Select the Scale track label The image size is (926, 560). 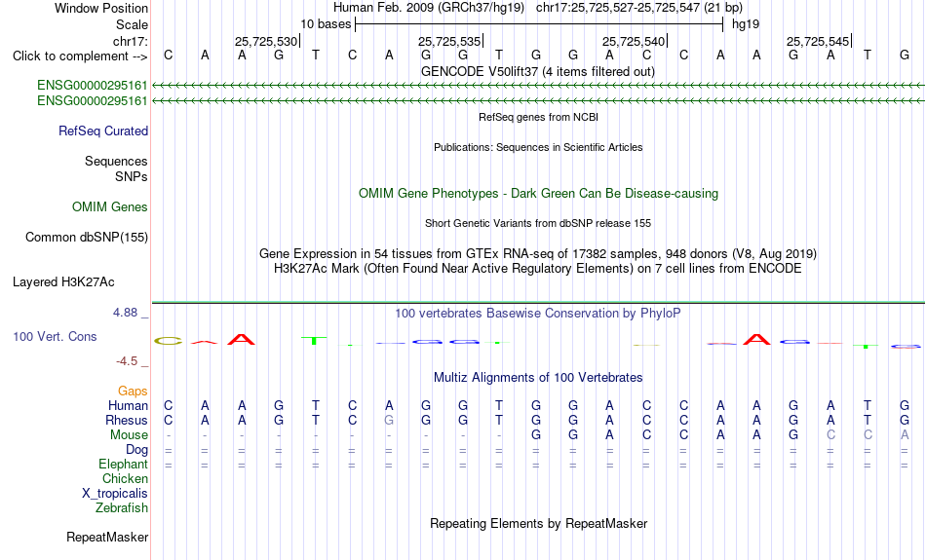[x=132, y=24]
